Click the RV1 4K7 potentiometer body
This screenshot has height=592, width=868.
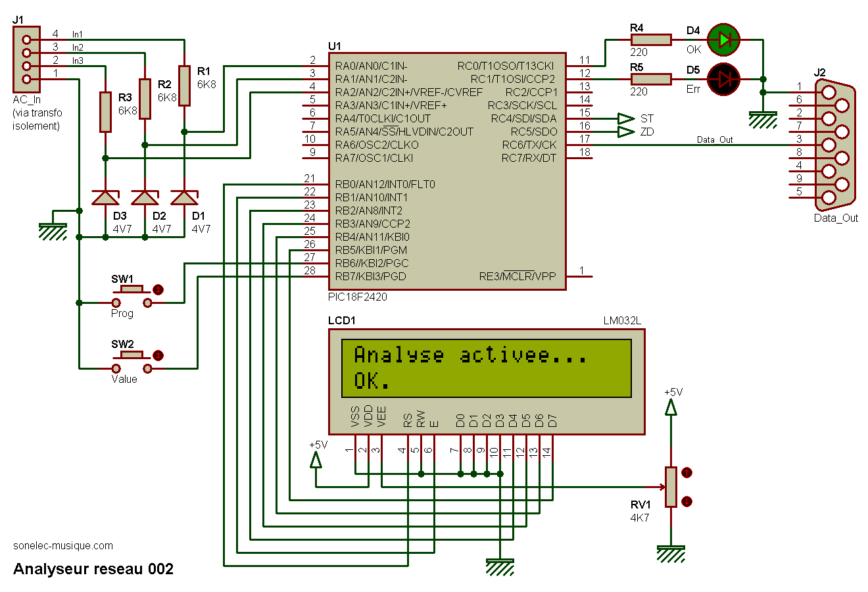(x=671, y=487)
